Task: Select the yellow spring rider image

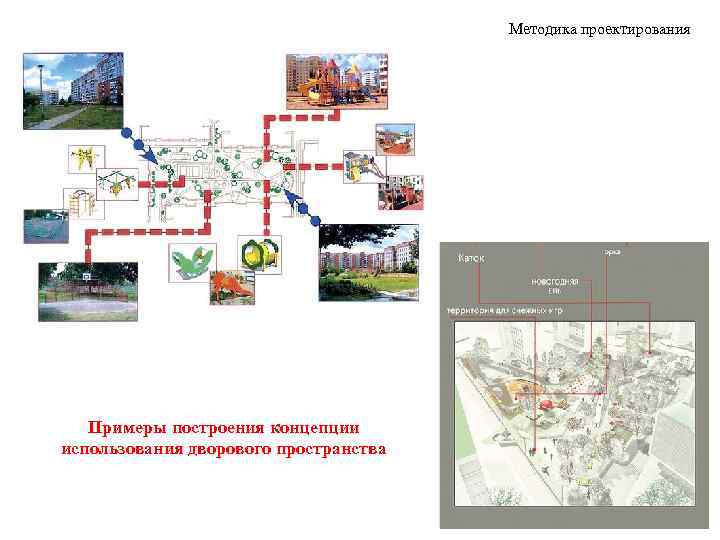Action: 86,159
